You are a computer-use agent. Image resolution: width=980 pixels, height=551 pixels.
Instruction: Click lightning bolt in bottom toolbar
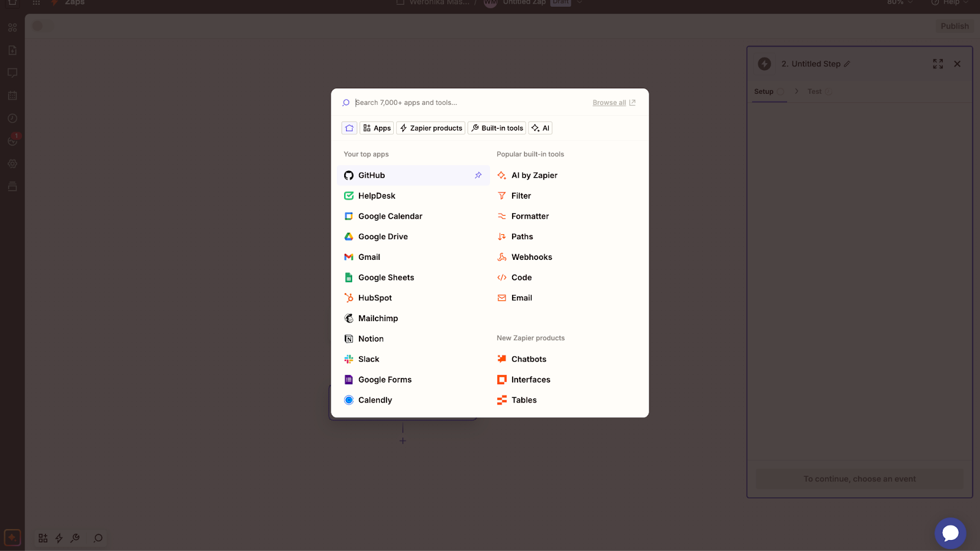tap(59, 538)
